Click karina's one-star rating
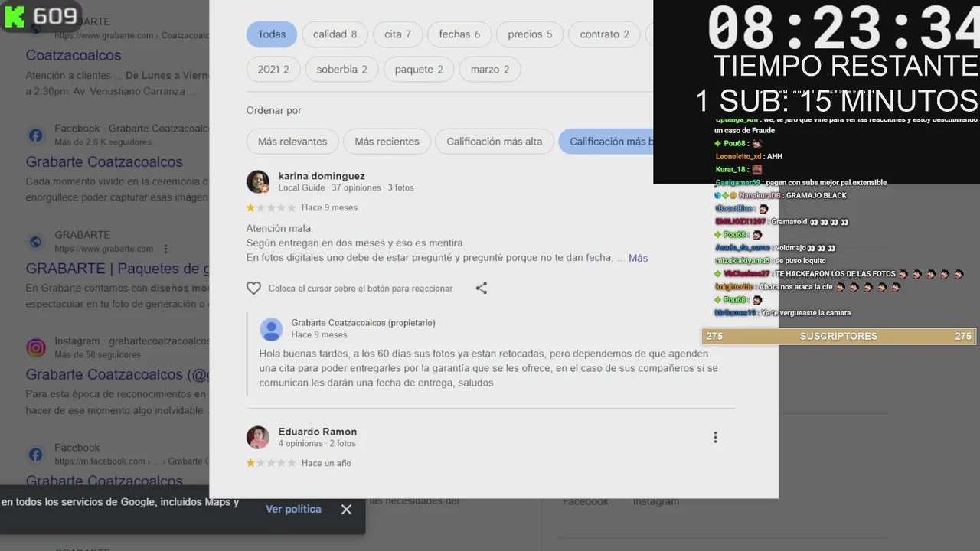 tap(270, 207)
